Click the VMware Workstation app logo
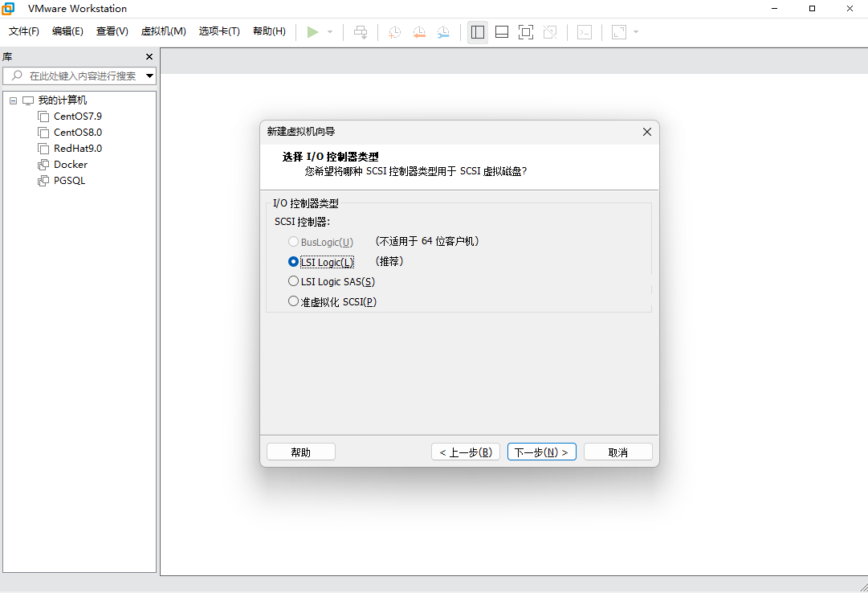This screenshot has width=868, height=593. click(8, 9)
